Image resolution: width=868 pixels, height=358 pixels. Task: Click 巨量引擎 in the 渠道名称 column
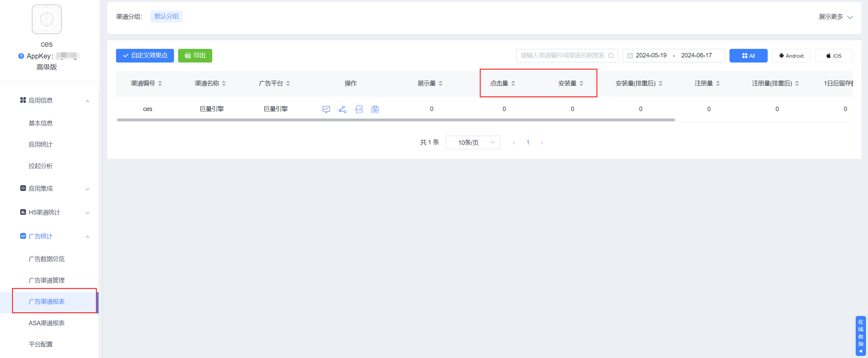point(212,109)
